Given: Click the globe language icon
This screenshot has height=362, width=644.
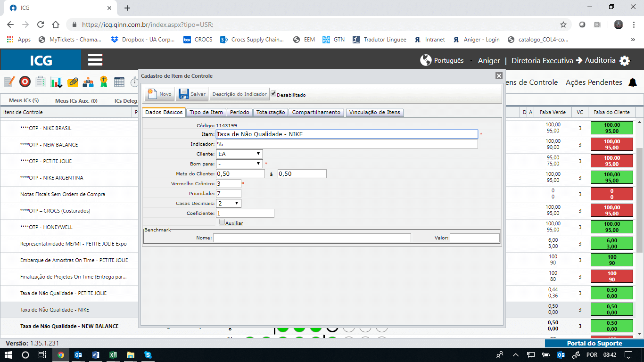Looking at the screenshot, I should (x=426, y=60).
